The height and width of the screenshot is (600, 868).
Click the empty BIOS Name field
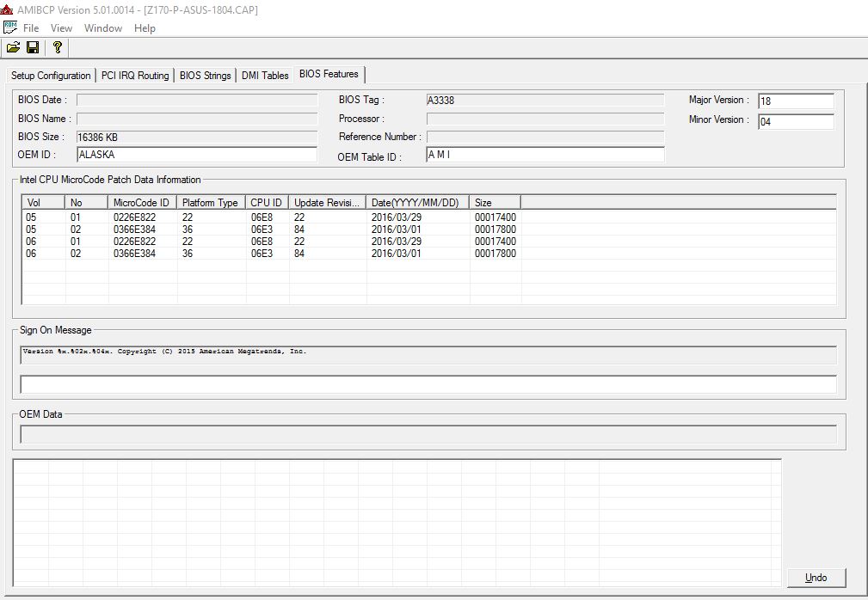point(197,119)
